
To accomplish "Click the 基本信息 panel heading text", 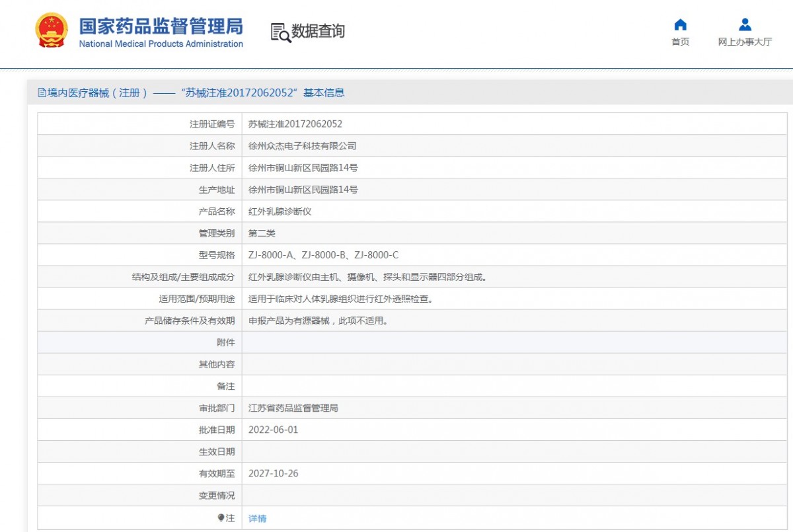I will pos(324,93).
